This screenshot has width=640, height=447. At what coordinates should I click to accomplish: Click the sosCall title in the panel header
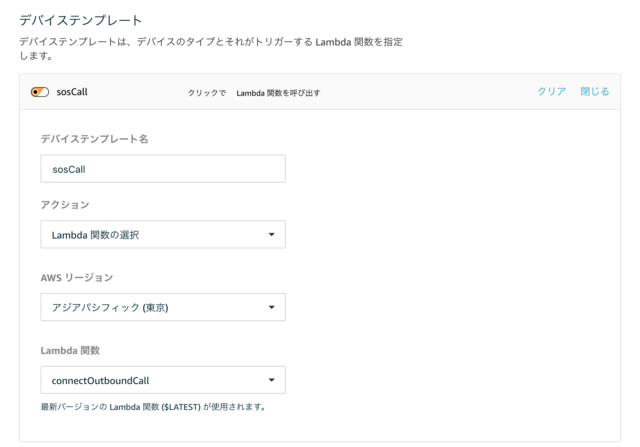click(72, 92)
